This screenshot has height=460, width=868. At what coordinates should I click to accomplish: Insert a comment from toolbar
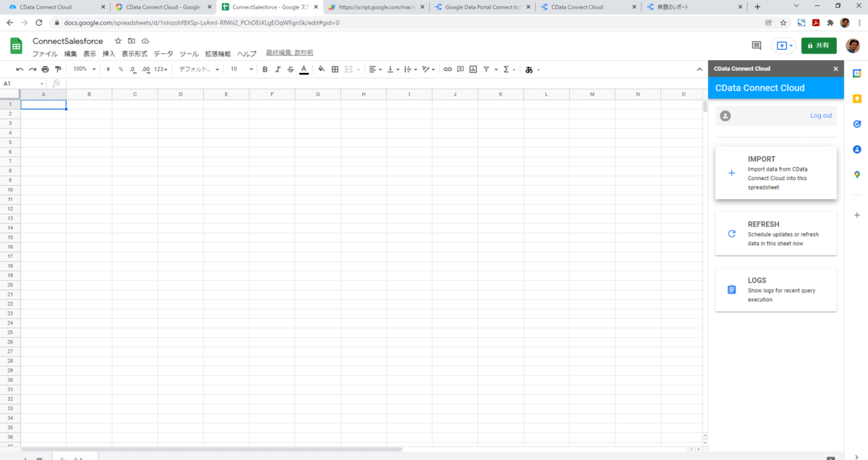(461, 69)
